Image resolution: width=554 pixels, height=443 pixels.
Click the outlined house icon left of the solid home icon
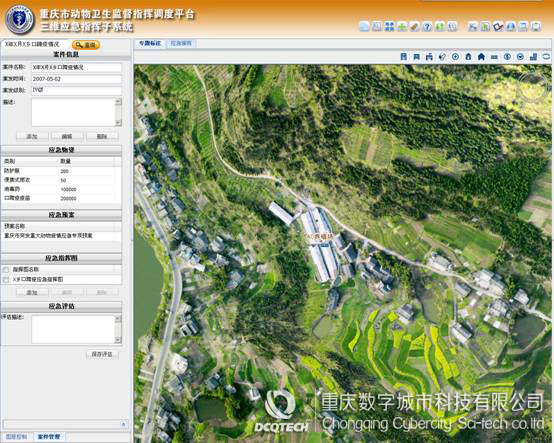(x=468, y=57)
